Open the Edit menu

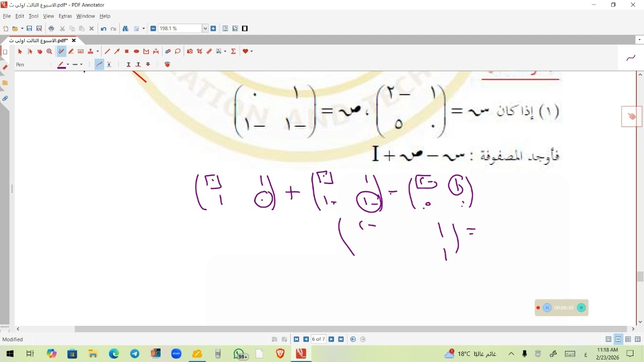(20, 16)
